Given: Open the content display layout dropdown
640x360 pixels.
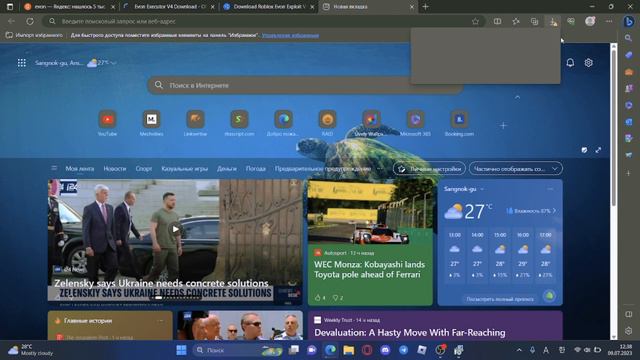Looking at the screenshot, I should point(516,169).
